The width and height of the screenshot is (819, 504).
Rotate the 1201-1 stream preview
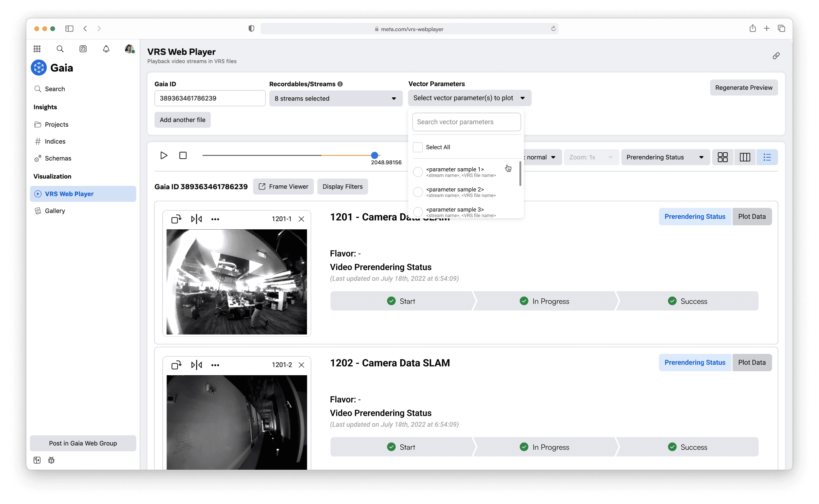point(176,219)
